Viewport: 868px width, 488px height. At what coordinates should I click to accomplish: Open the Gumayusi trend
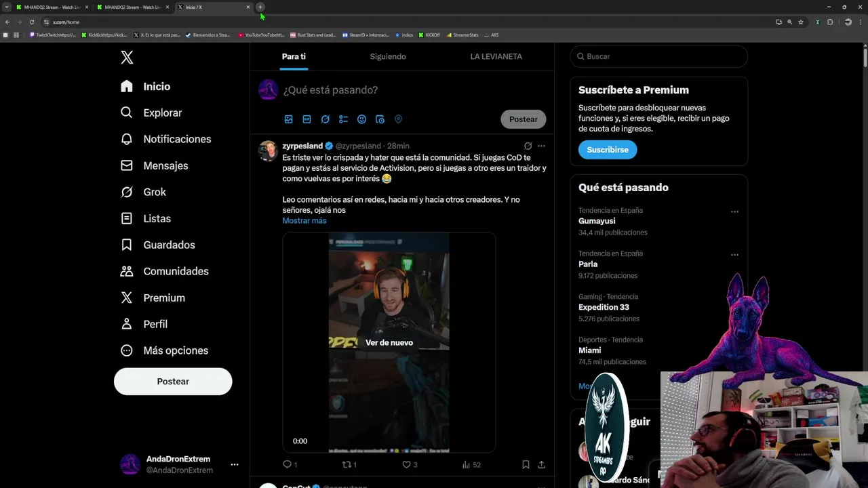597,221
